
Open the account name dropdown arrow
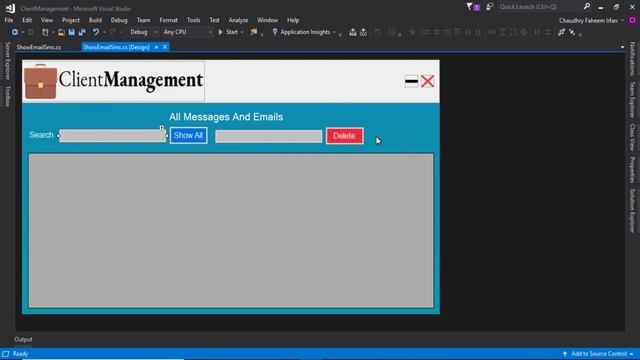(622, 20)
